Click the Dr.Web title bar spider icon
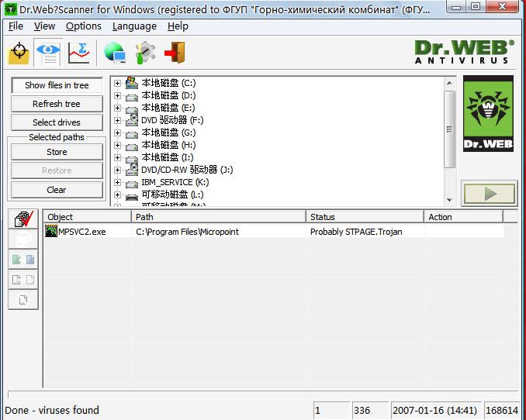Screen dimensions: 526x420 [x=11, y=9]
